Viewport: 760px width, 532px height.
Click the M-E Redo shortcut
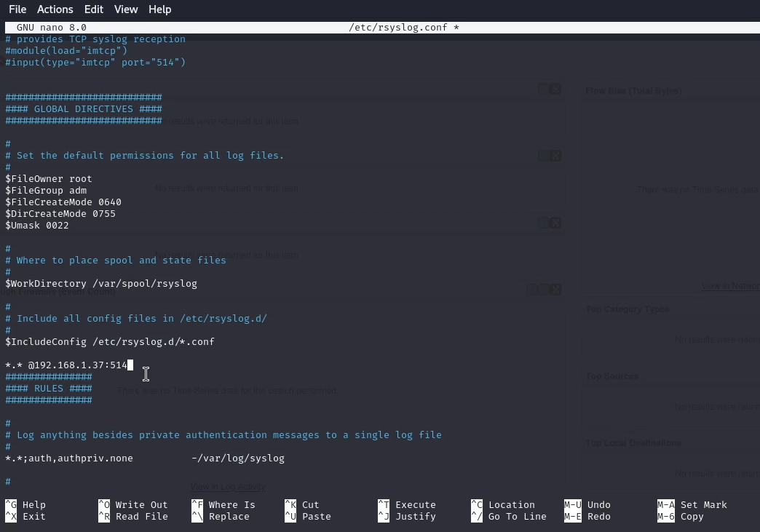[587, 517]
